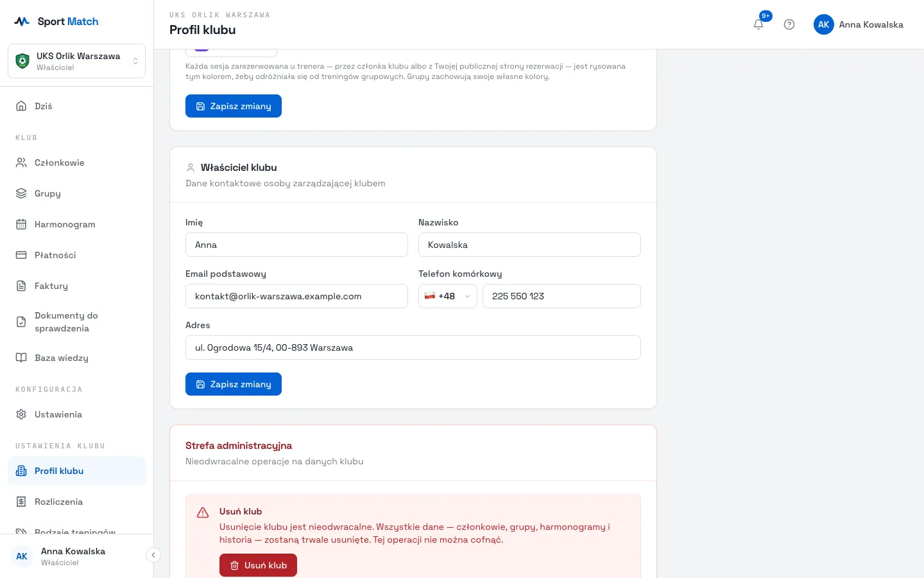Click the receipt icon for Rozliczenia

click(x=21, y=502)
